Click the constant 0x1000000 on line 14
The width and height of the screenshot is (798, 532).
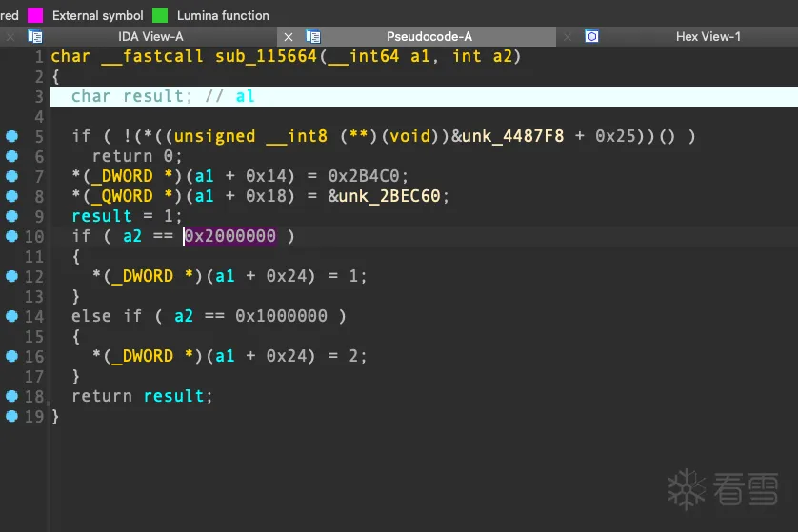282,316
